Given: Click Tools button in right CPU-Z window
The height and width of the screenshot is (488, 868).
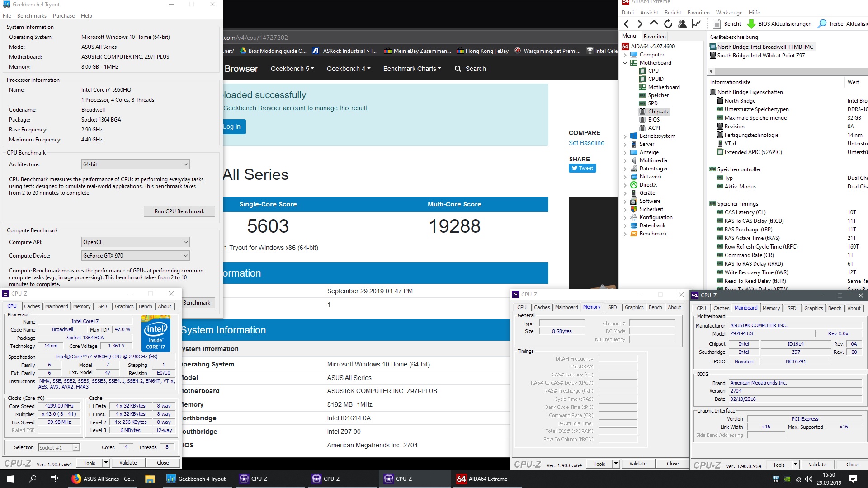Looking at the screenshot, I should [778, 465].
